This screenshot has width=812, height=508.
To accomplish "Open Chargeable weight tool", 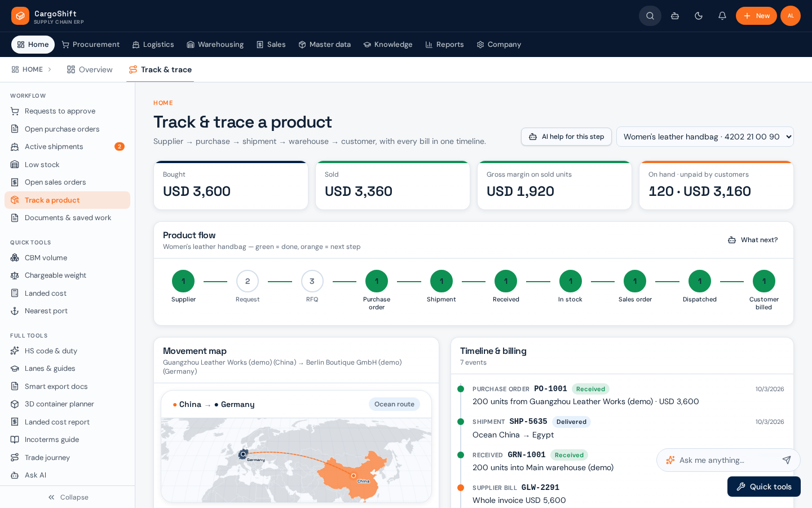I will coord(67,275).
